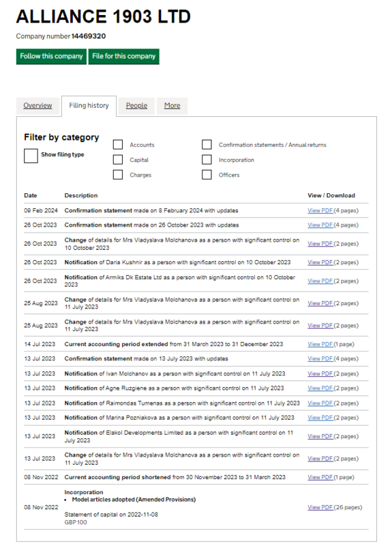
Task: View PDF for Marina Pozniakova notification
Action: [x=320, y=418]
